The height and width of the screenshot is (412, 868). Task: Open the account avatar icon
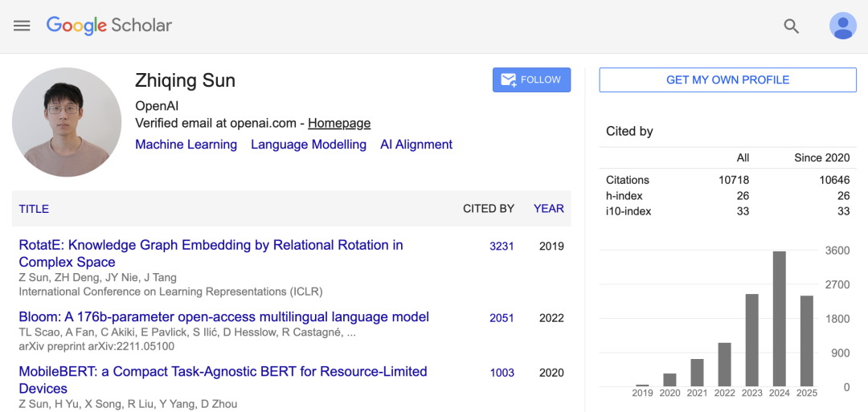coord(842,26)
